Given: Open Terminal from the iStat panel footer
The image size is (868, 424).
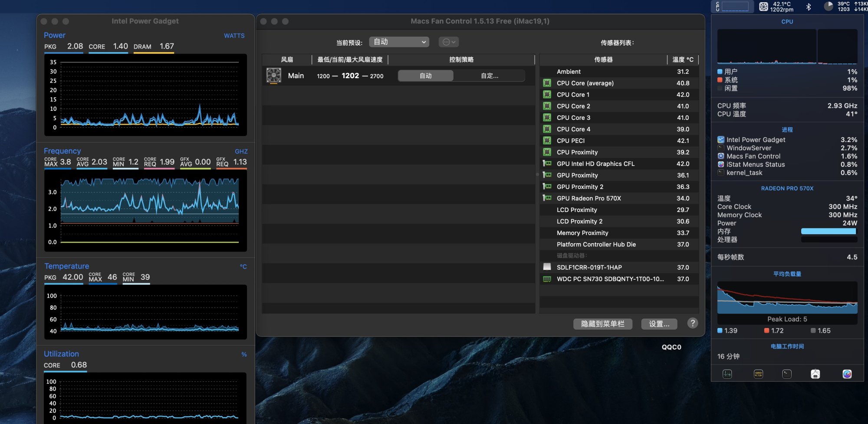Looking at the screenshot, I should (x=787, y=374).
